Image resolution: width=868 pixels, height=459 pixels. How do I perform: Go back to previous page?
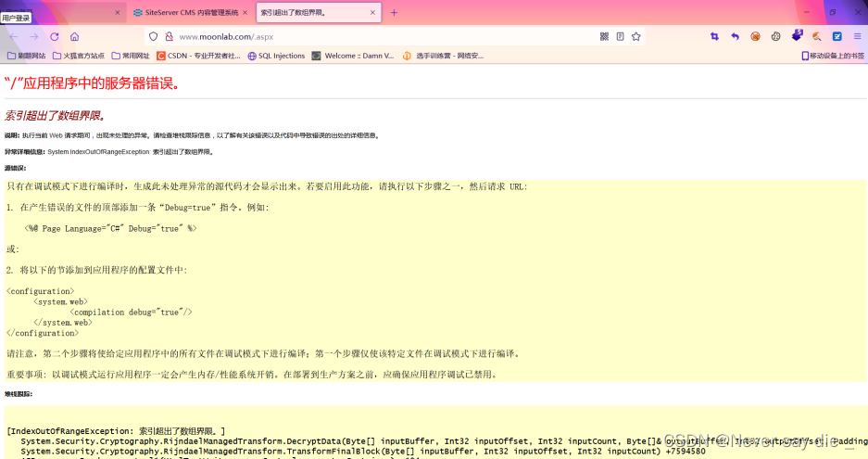[x=14, y=36]
